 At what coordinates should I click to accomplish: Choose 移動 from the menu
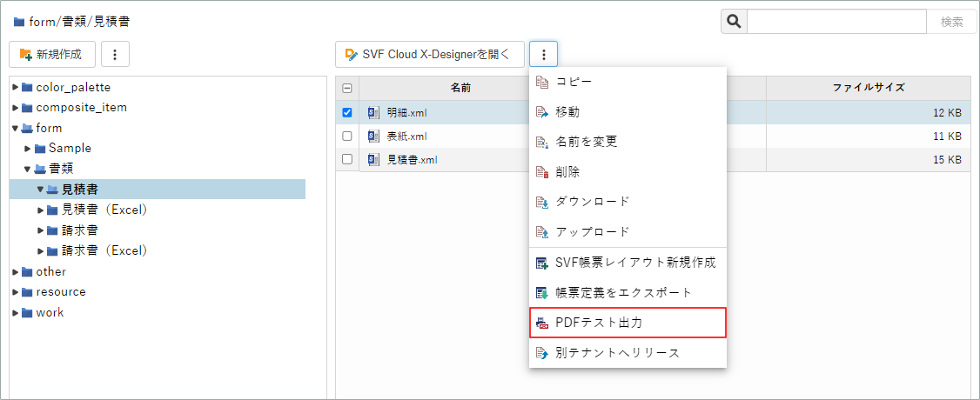[x=628, y=112]
